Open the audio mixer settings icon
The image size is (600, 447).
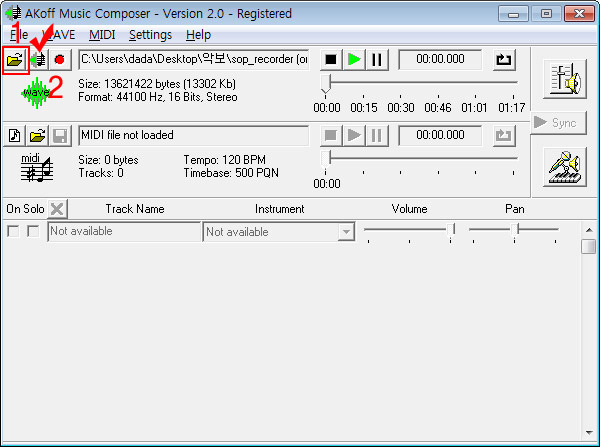(x=565, y=79)
